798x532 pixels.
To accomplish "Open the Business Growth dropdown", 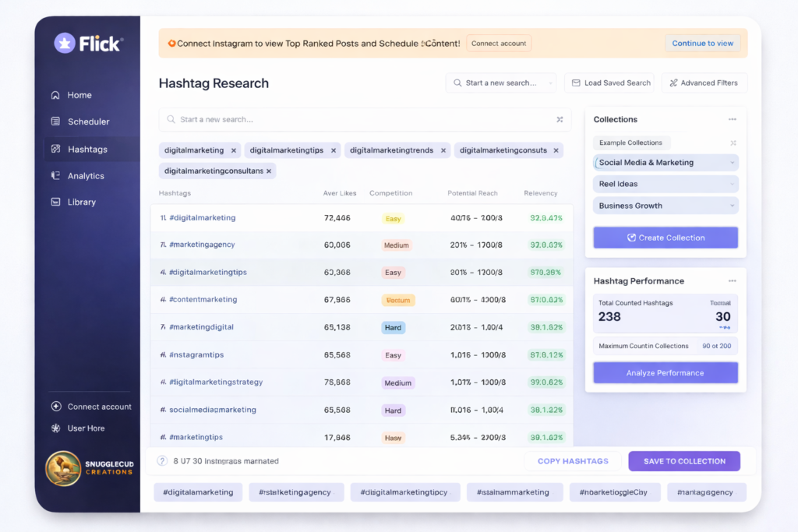I will [731, 205].
